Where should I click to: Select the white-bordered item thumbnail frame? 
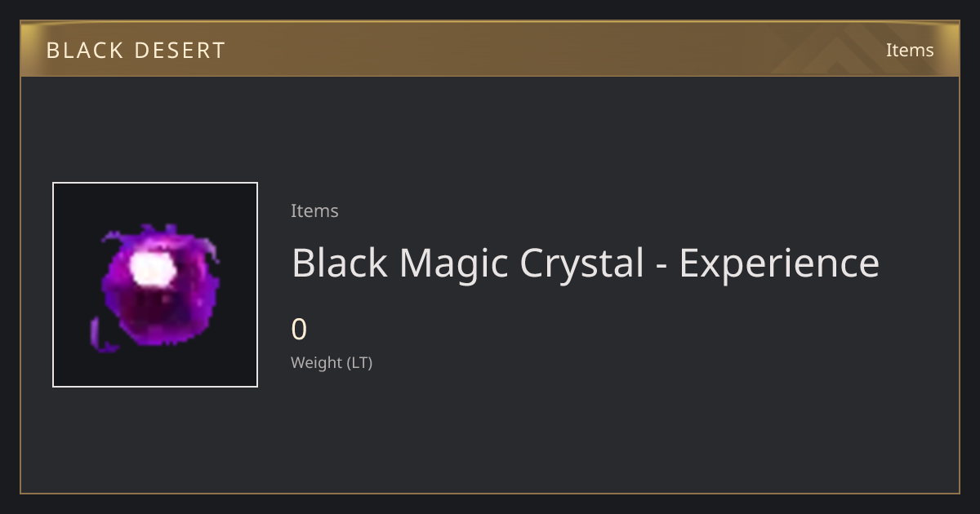[155, 285]
